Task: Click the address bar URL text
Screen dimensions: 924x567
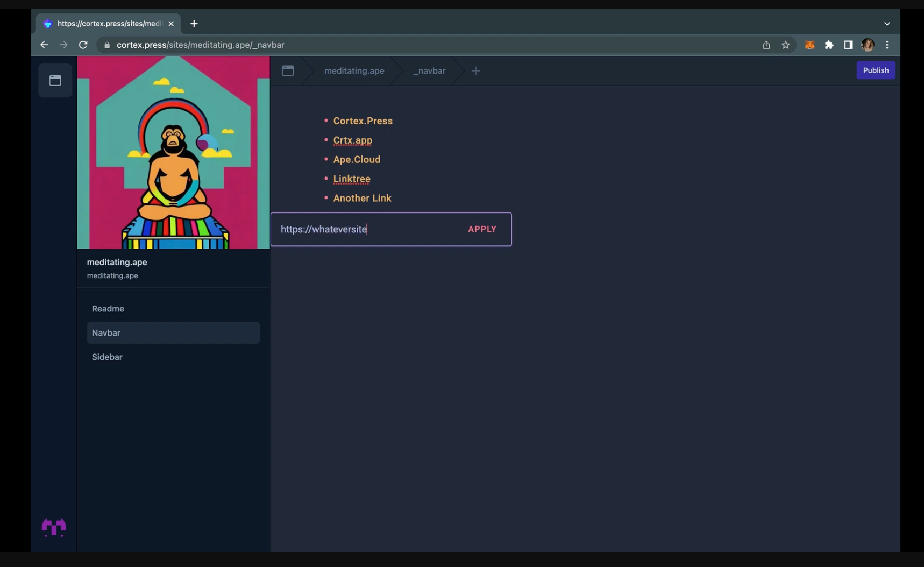Action: [200, 45]
